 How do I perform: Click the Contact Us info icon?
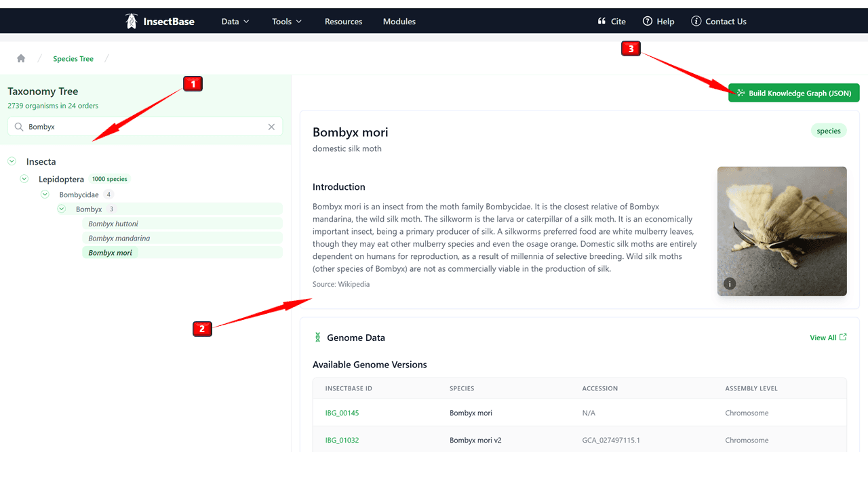pos(696,21)
